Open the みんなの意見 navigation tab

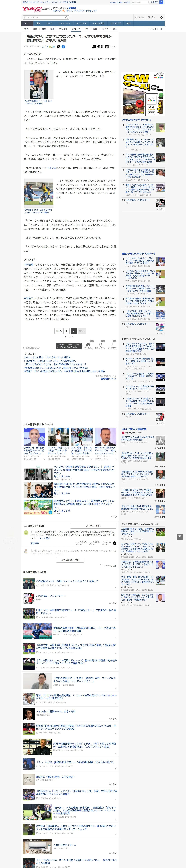click(x=98, y=24)
